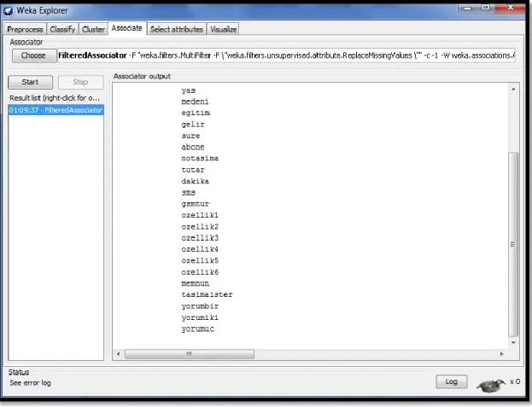
Task: Click the Weka bird status icon
Action: [x=491, y=385]
